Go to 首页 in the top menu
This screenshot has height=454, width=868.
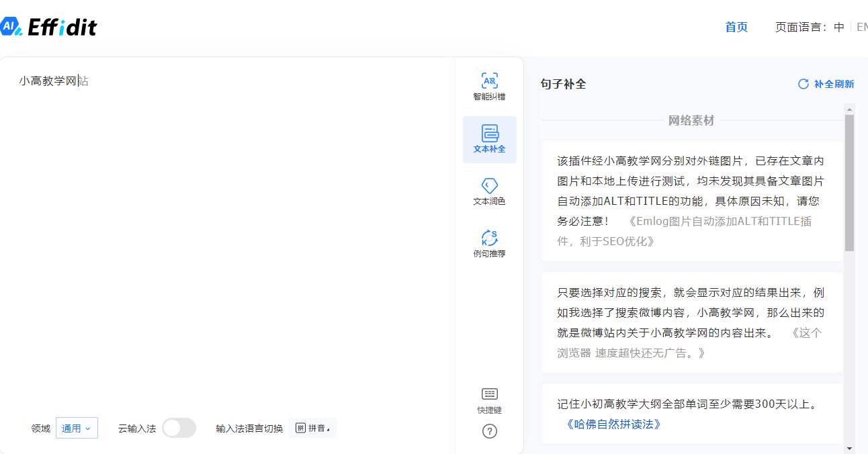(x=735, y=27)
